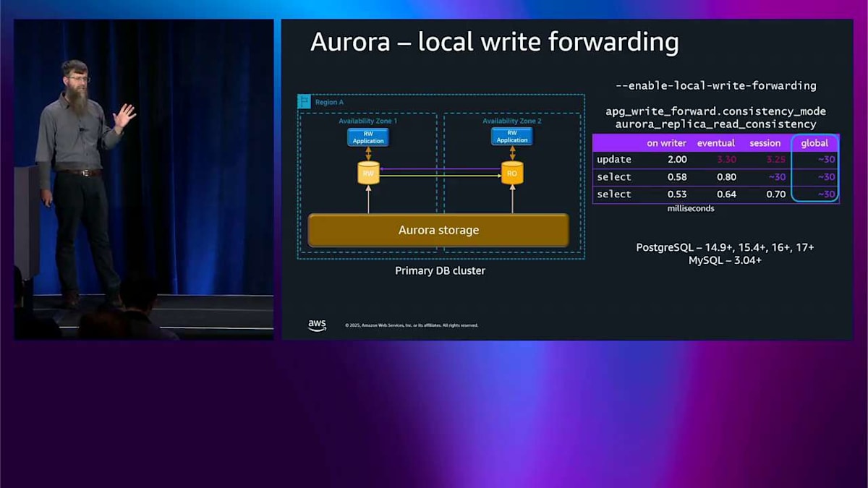This screenshot has height=488, width=868.
Task: Click "select" label in the 0.53 row
Action: click(x=614, y=194)
